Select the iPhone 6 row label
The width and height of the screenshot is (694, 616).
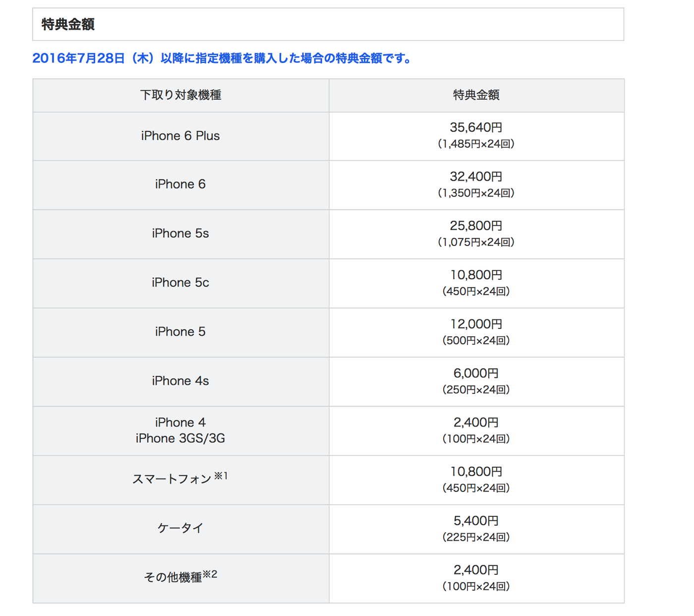pyautogui.click(x=180, y=185)
